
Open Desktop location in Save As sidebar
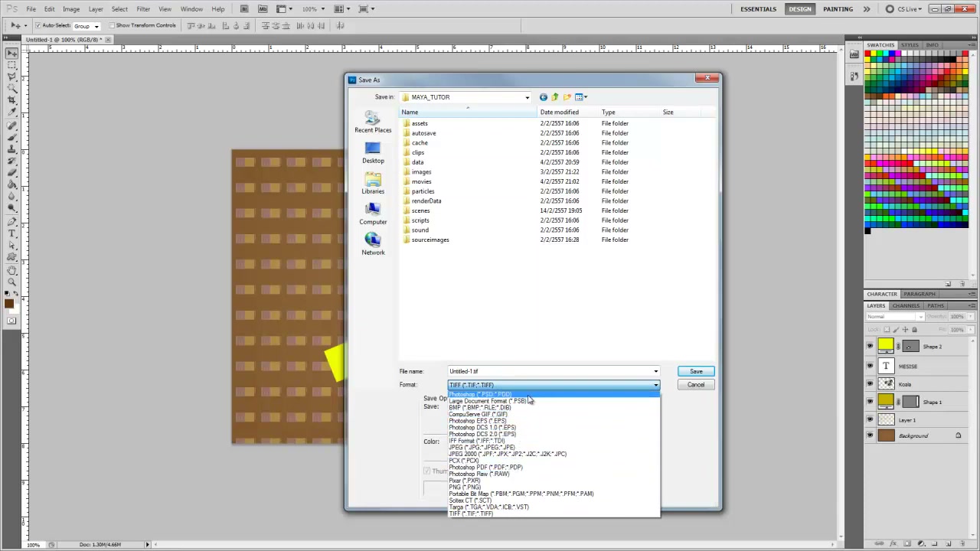(x=373, y=153)
